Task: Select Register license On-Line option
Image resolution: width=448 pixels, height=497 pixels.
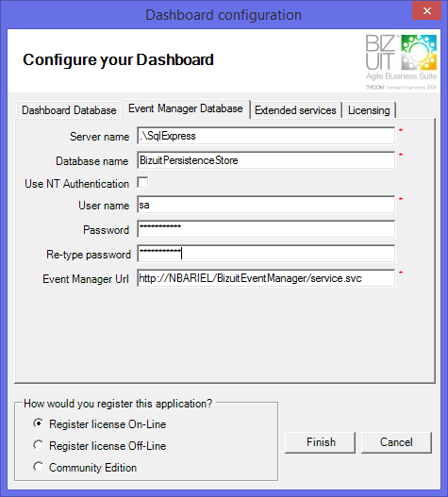Action: pos(39,423)
